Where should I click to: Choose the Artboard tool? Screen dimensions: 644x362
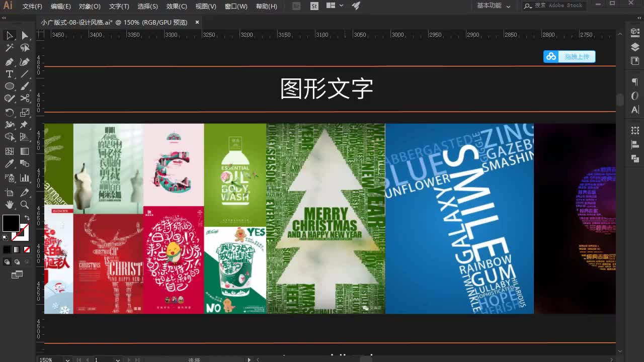(x=10, y=193)
